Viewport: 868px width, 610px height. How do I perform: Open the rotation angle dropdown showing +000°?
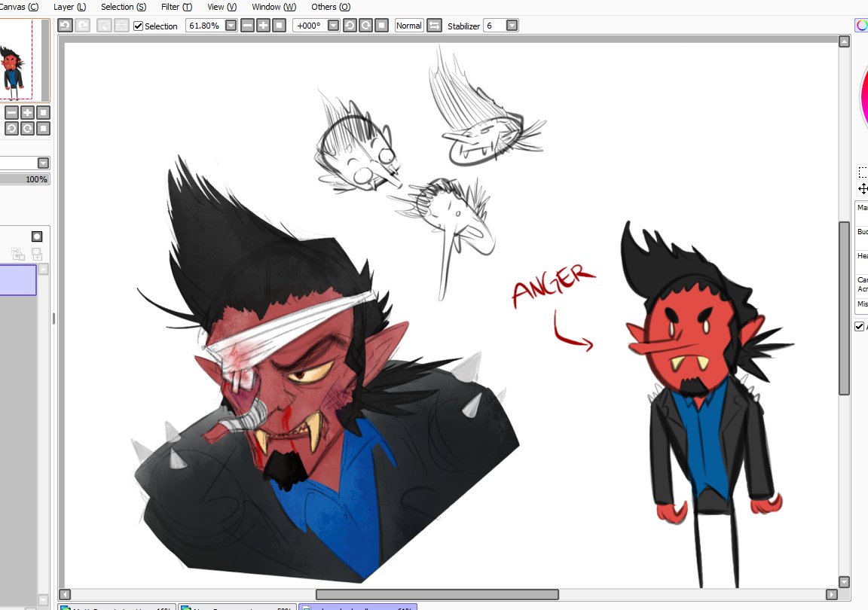[333, 26]
